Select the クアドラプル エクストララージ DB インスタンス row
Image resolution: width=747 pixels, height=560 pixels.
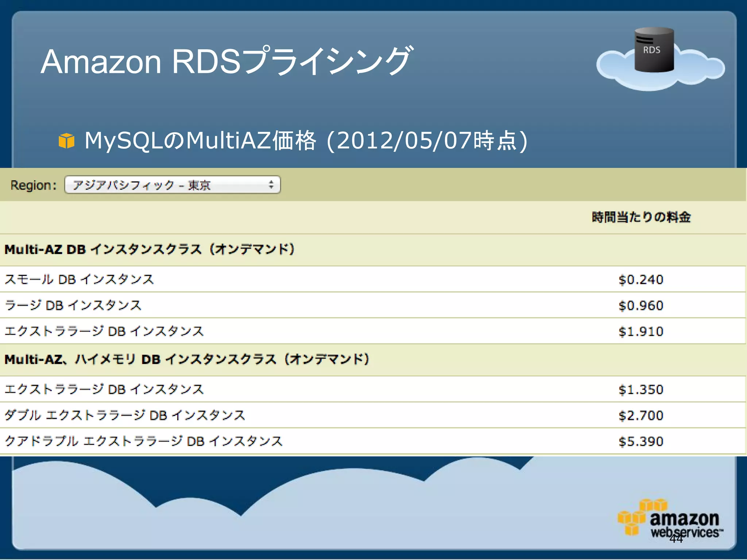pyautogui.click(x=373, y=441)
